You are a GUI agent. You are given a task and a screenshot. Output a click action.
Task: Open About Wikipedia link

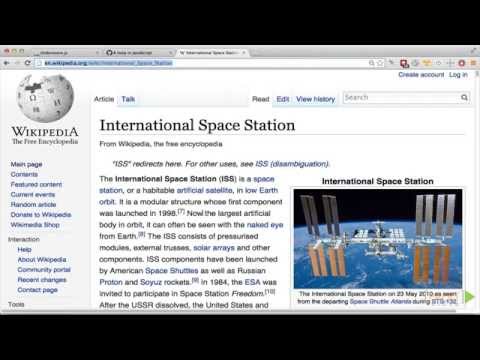tap(42, 259)
